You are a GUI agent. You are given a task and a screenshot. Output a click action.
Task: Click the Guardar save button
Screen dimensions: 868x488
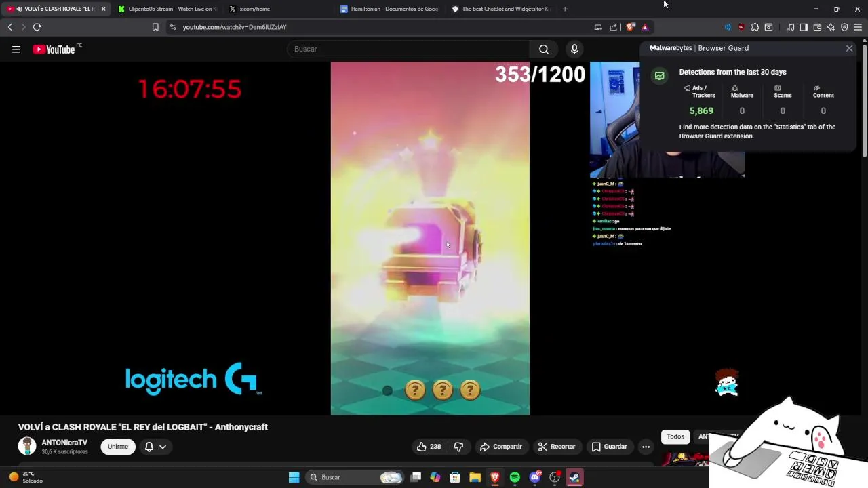(x=609, y=447)
